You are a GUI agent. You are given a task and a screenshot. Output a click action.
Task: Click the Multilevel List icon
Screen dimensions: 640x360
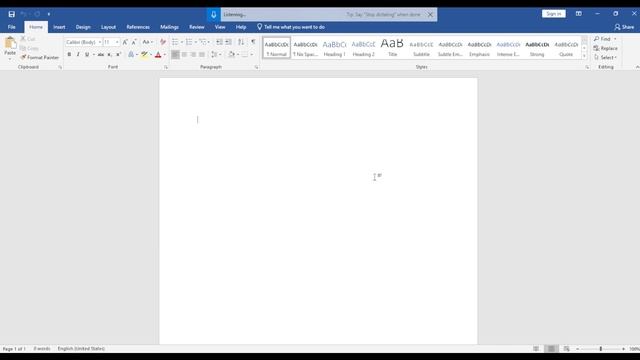click(203, 42)
